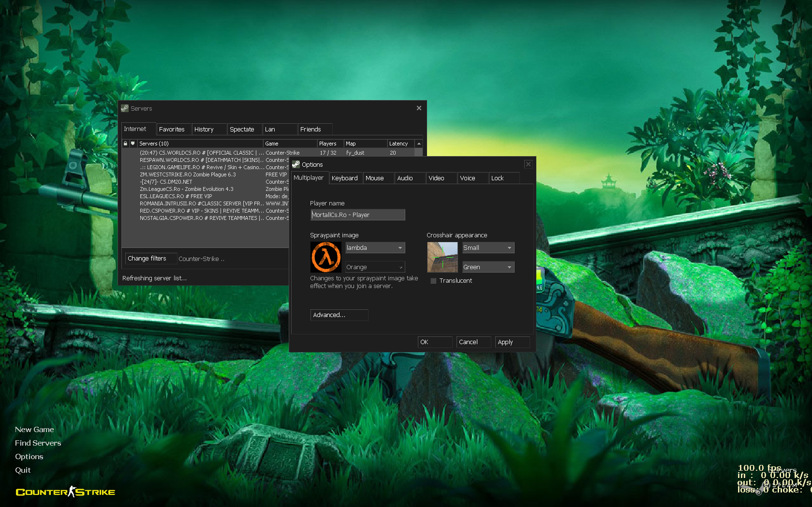Select the Spectate tab in Servers

click(x=244, y=129)
